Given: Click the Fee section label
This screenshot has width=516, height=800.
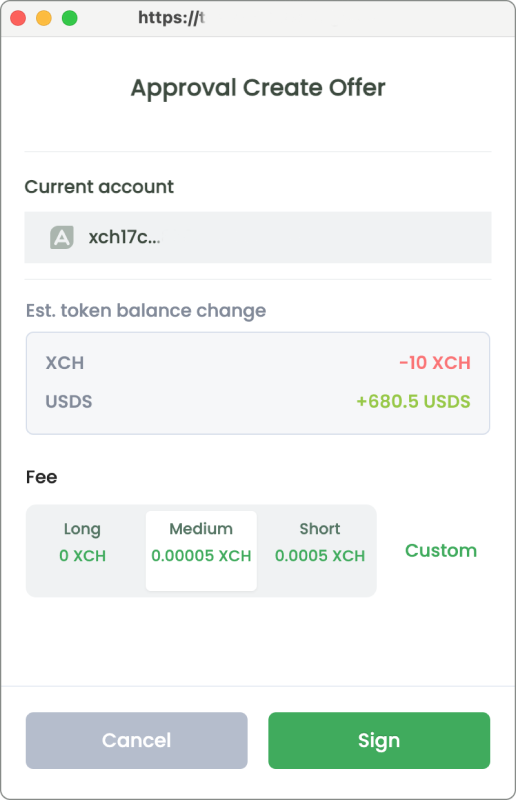Looking at the screenshot, I should (42, 477).
